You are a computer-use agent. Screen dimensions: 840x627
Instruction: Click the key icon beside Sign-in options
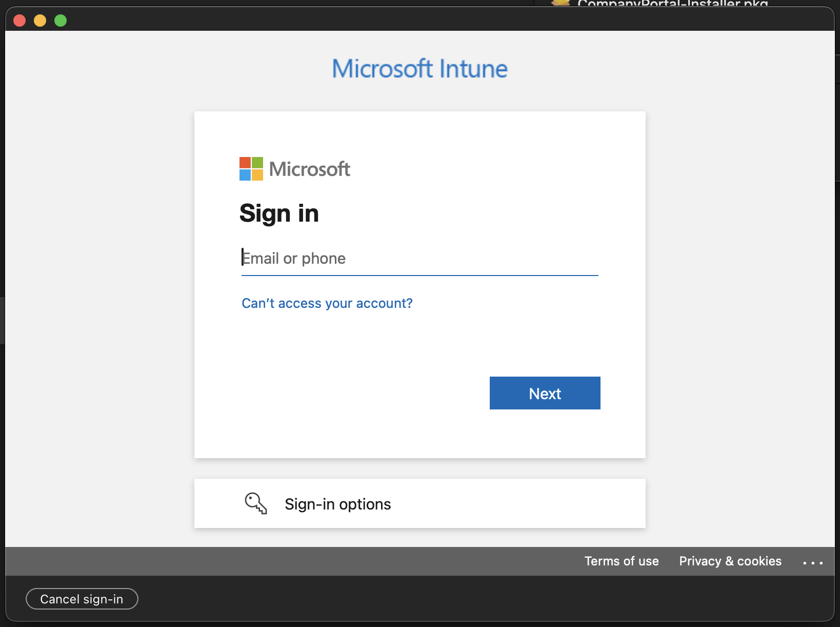coord(255,503)
